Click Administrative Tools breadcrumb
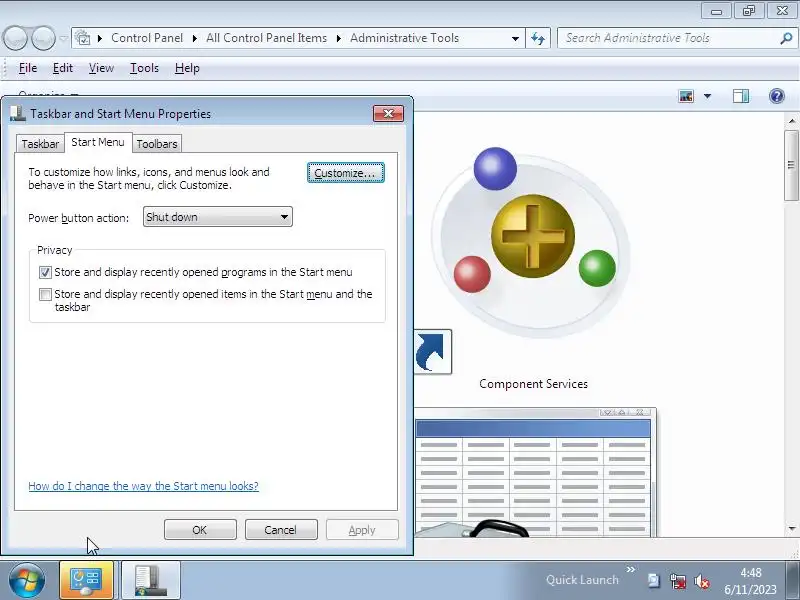800x600 pixels. pyautogui.click(x=405, y=38)
